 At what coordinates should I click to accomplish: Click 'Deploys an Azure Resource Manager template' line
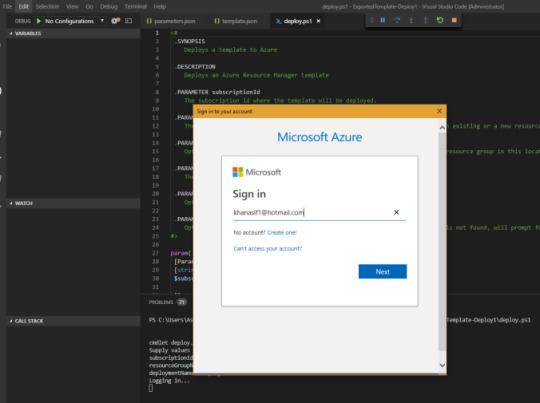coord(256,75)
